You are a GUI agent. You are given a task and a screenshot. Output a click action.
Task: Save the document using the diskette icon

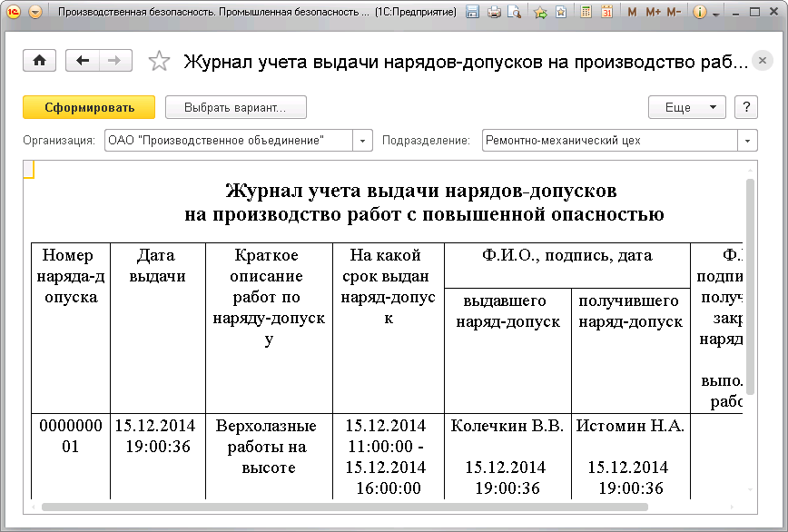pyautogui.click(x=474, y=12)
